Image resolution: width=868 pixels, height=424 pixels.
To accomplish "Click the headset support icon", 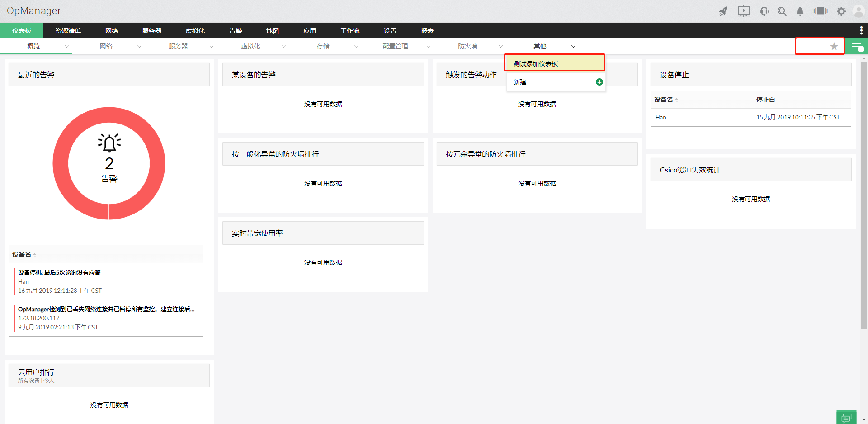I will pyautogui.click(x=764, y=11).
